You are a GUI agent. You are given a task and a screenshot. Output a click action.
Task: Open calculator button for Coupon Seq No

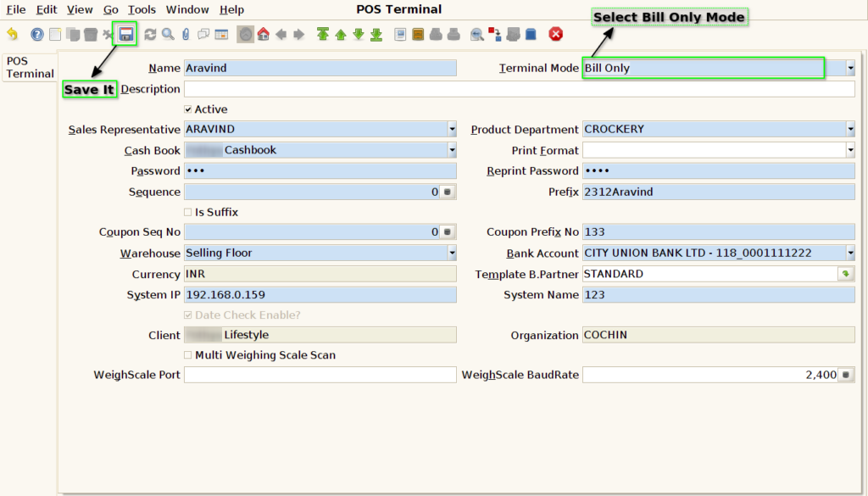point(448,232)
